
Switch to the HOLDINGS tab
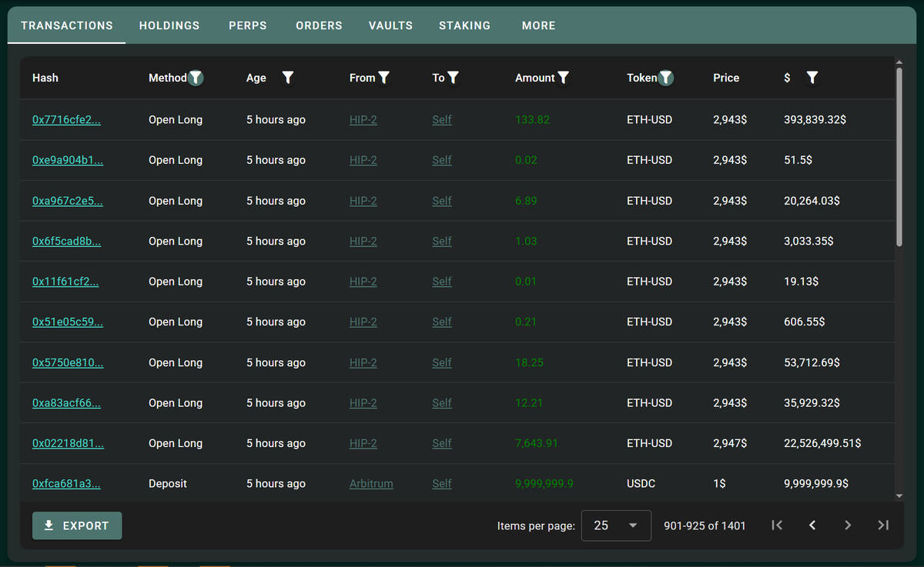click(x=169, y=25)
